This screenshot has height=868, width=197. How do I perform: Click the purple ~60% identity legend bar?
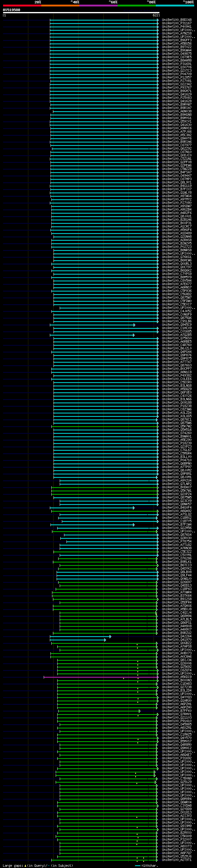(x=98, y=6)
